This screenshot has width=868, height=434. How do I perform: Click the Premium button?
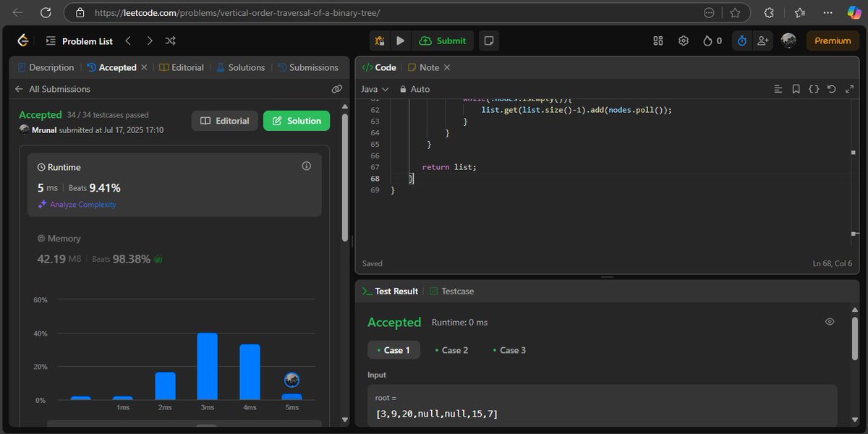click(833, 41)
